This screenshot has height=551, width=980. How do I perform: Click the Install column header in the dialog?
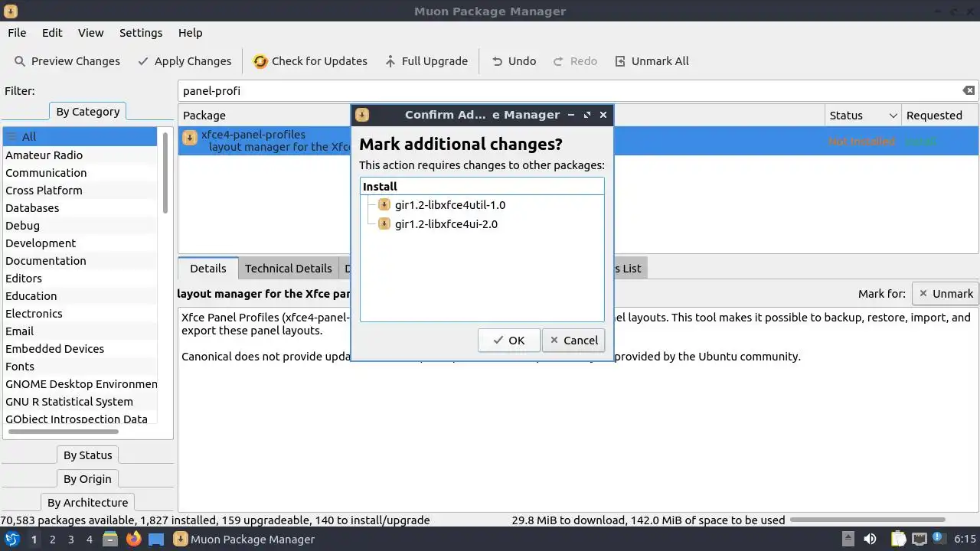click(x=482, y=186)
